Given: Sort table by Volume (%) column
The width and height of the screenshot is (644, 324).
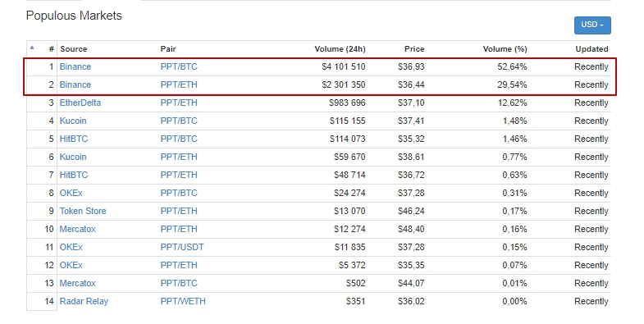Looking at the screenshot, I should (505, 49).
